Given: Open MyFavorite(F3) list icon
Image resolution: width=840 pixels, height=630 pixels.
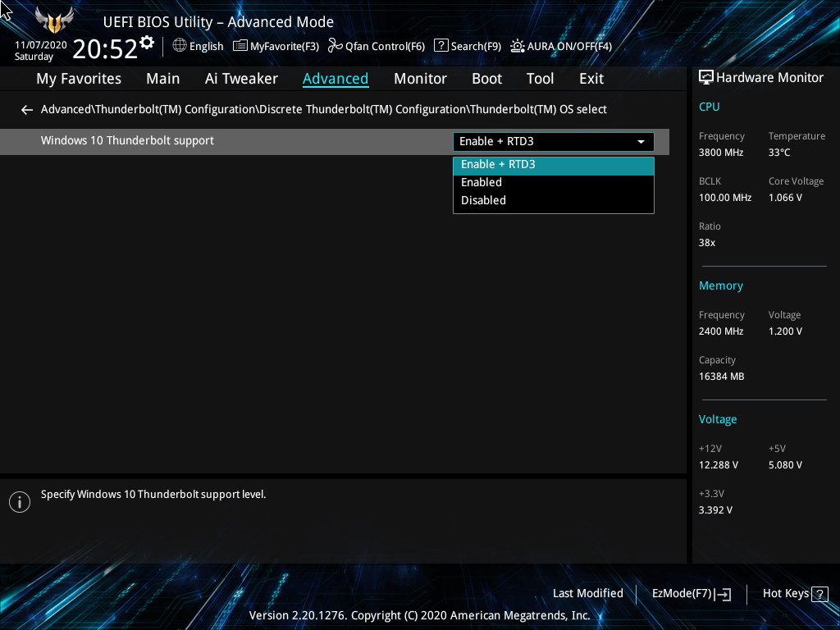Looking at the screenshot, I should coord(240,46).
